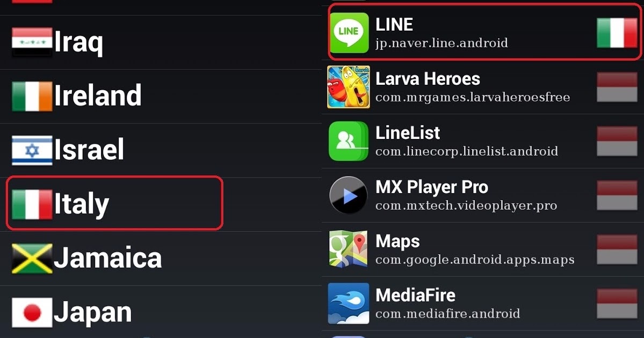
Task: Open language flag selector for Maps
Action: (617, 249)
